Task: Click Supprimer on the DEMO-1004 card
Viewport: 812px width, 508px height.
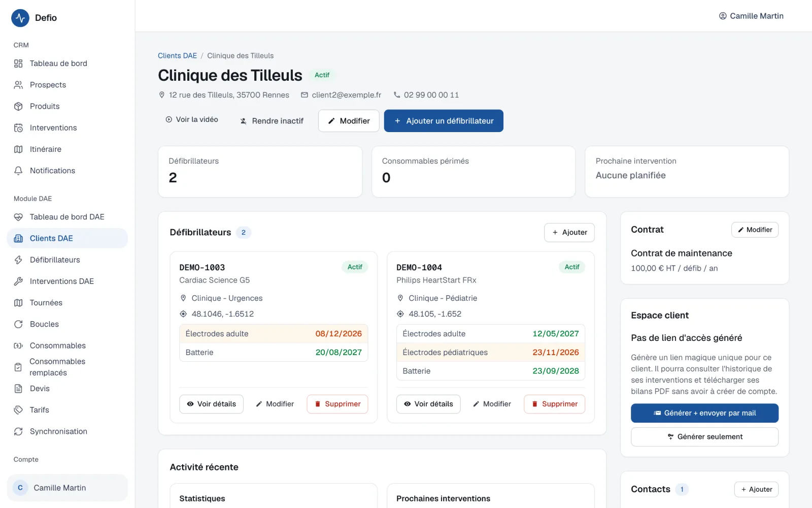Action: pyautogui.click(x=555, y=404)
